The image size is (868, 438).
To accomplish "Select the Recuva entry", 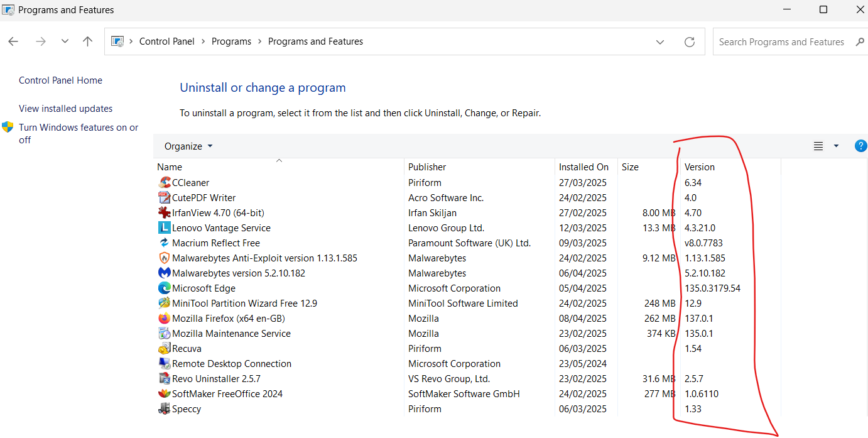I will (187, 349).
